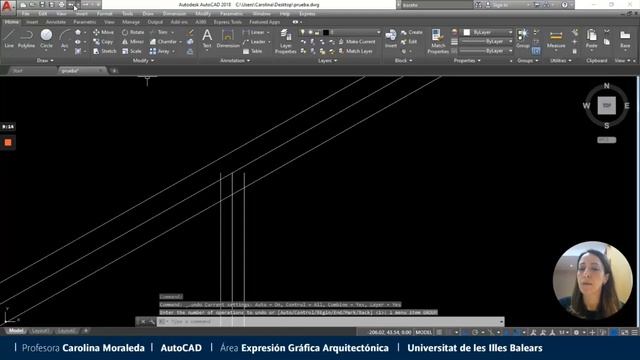Open the layer selection dropdown
This screenshot has width=640, height=360.
[x=339, y=32]
